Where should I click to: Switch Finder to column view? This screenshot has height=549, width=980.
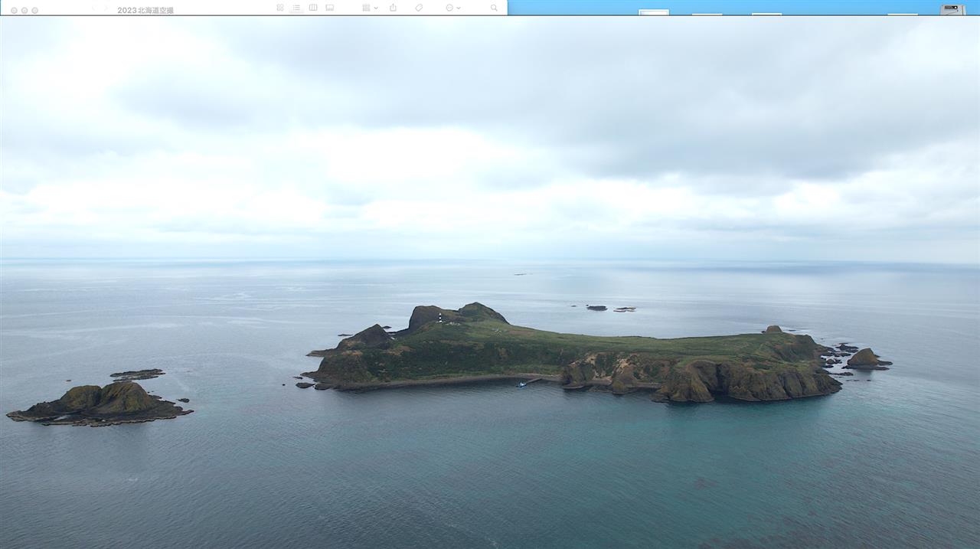coord(313,8)
